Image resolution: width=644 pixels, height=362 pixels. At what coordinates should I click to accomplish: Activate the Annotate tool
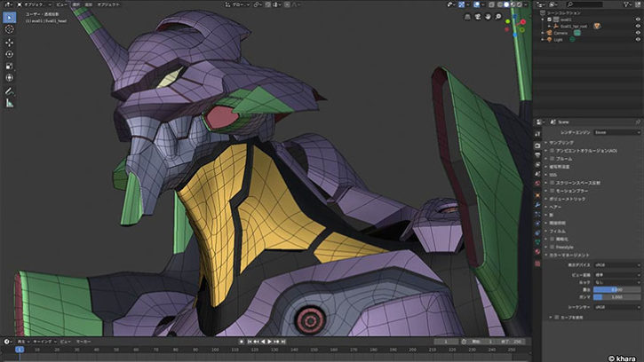coord(10,90)
